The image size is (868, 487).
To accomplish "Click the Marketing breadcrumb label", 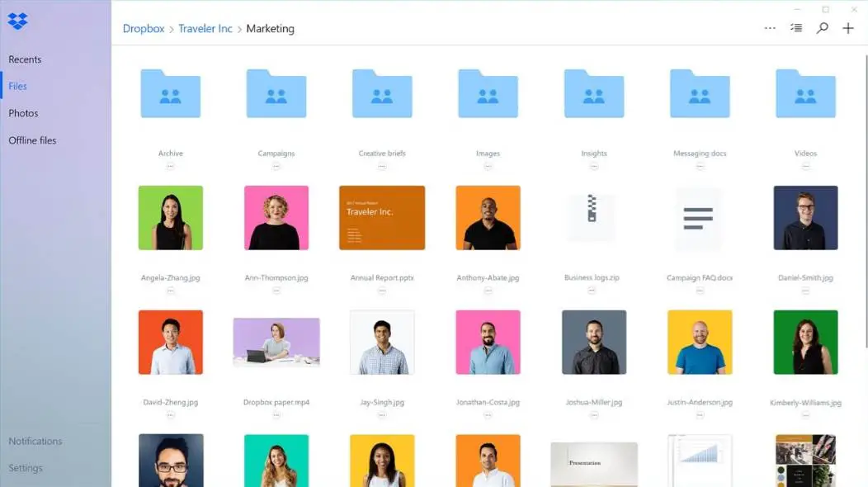I will [x=270, y=29].
